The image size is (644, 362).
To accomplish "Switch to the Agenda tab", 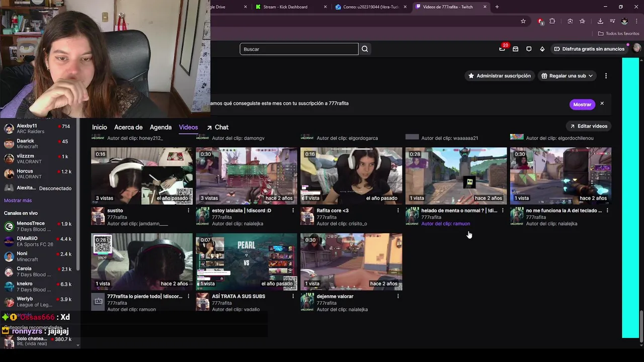I will coord(160,127).
